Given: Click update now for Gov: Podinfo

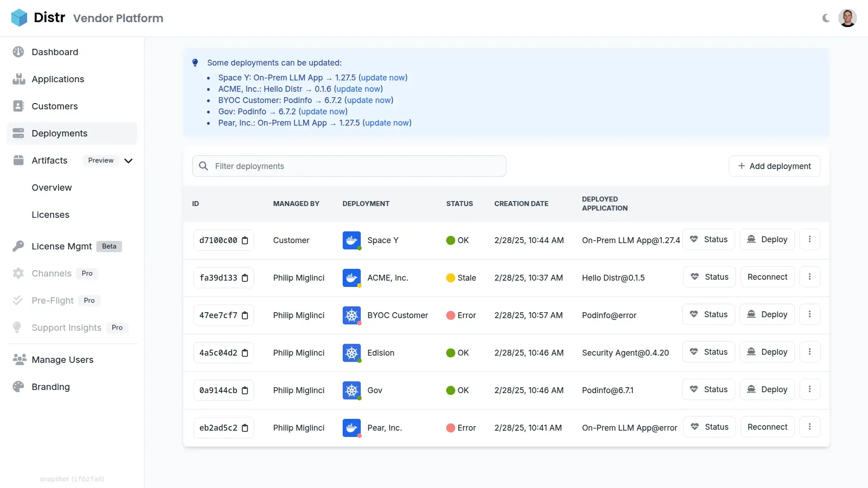Looking at the screenshot, I should [x=324, y=112].
